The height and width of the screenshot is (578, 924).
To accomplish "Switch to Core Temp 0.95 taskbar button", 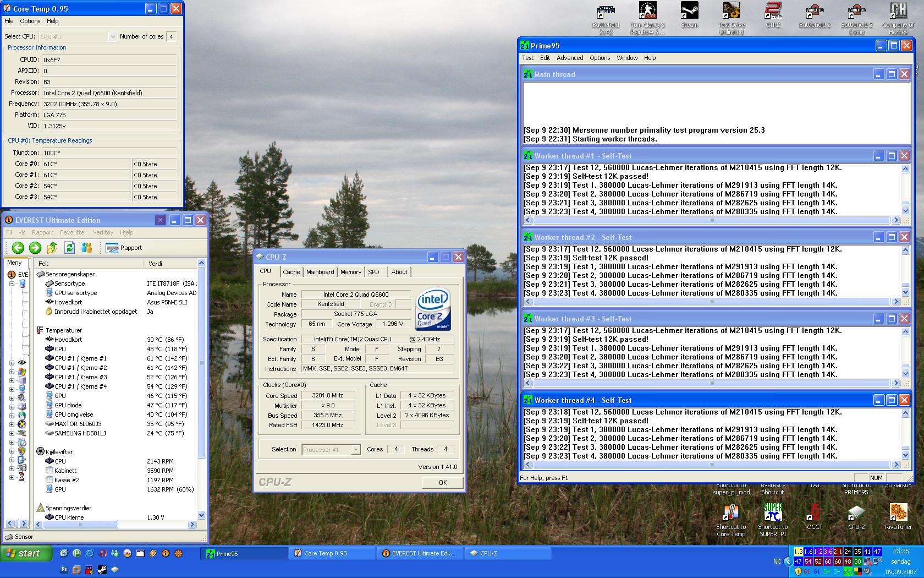I will (x=332, y=553).
